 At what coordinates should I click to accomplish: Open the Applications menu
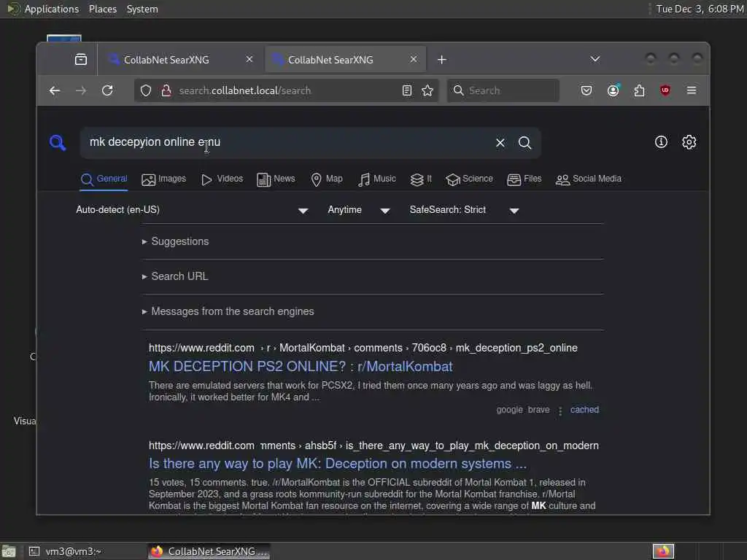pos(44,9)
